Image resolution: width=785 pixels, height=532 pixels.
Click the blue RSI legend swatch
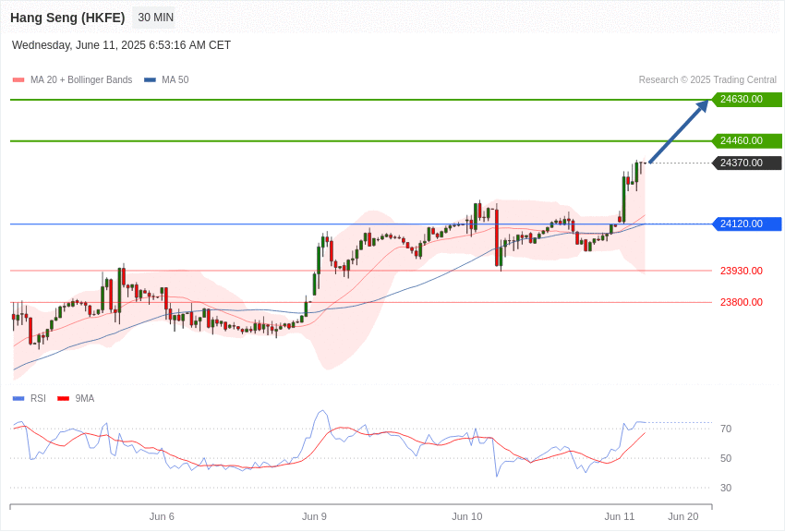pyautogui.click(x=18, y=398)
